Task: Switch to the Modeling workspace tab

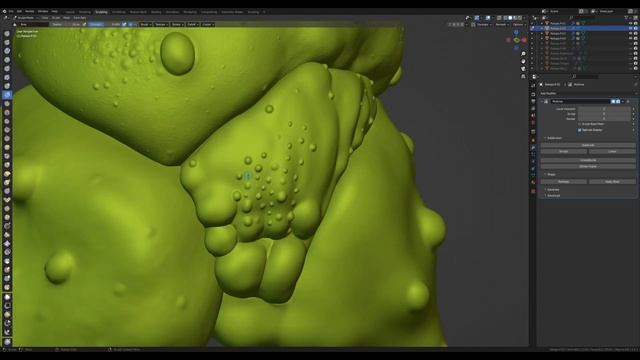Action: point(84,12)
